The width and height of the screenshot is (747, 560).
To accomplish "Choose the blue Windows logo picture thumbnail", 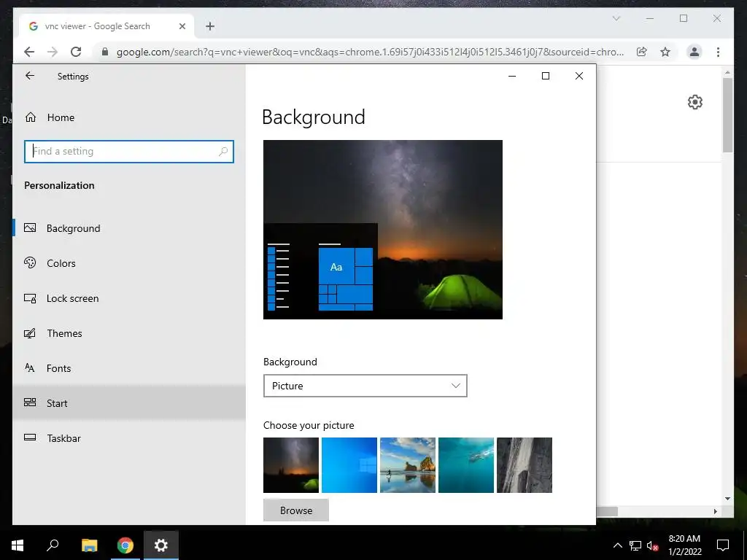I will (349, 465).
